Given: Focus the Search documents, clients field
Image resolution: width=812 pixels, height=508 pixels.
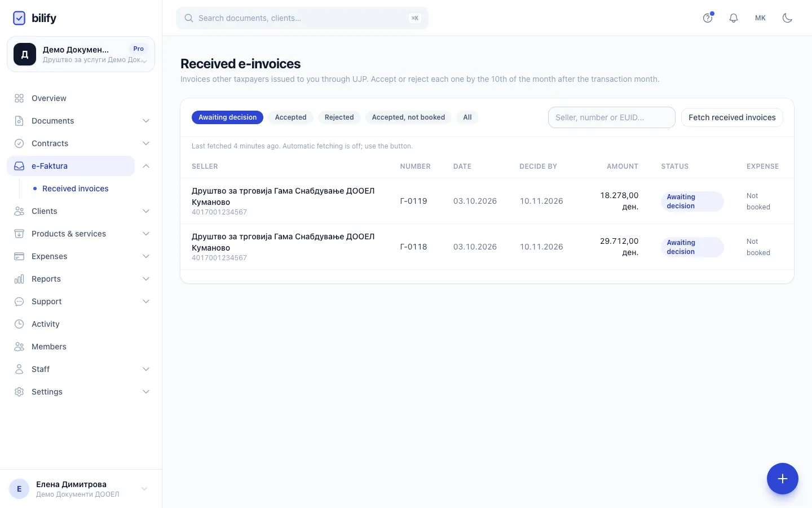Looking at the screenshot, I should click(x=302, y=18).
